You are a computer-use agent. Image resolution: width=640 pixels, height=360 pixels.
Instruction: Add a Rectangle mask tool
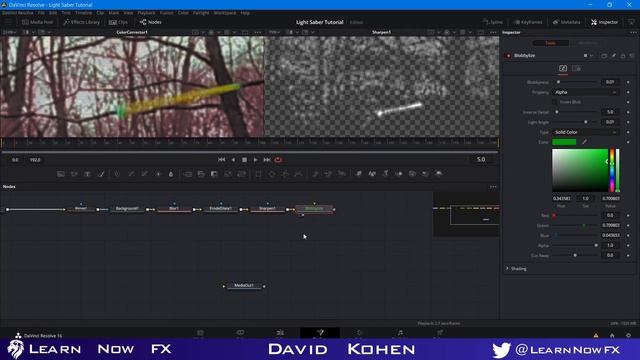point(258,174)
